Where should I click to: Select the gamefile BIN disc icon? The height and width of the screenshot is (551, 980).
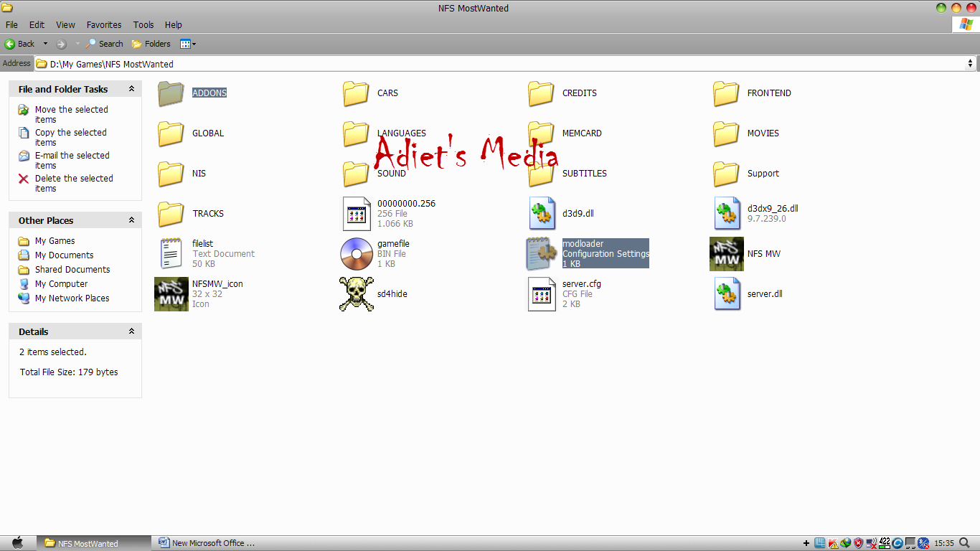pos(357,254)
